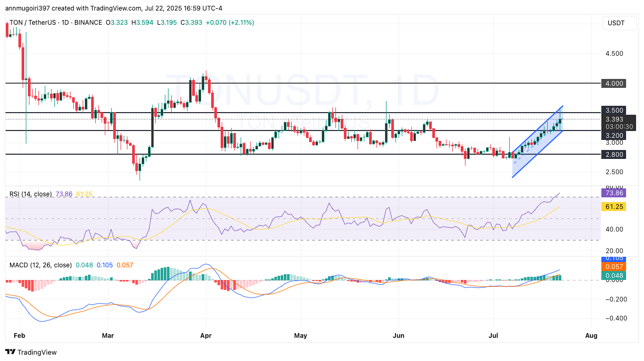Viewport: 644px width, 361px height.
Task: Click the candle countdown timer 03:00:30
Action: [x=618, y=127]
